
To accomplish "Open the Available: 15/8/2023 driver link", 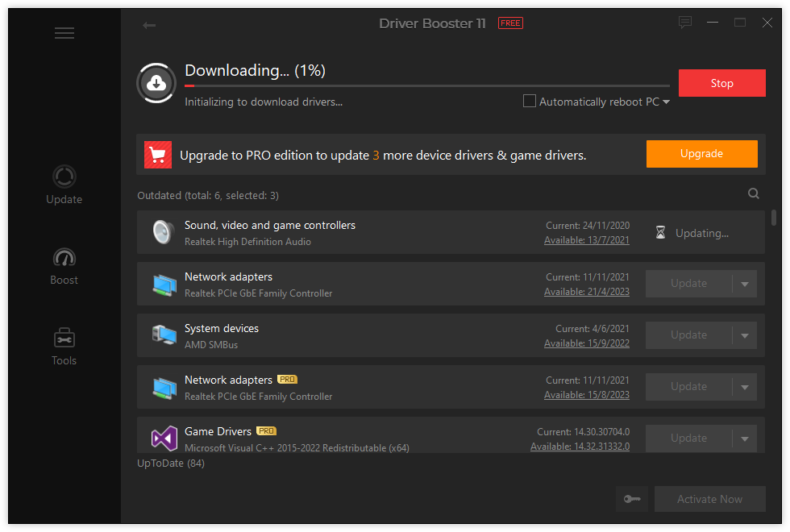I will pos(587,395).
